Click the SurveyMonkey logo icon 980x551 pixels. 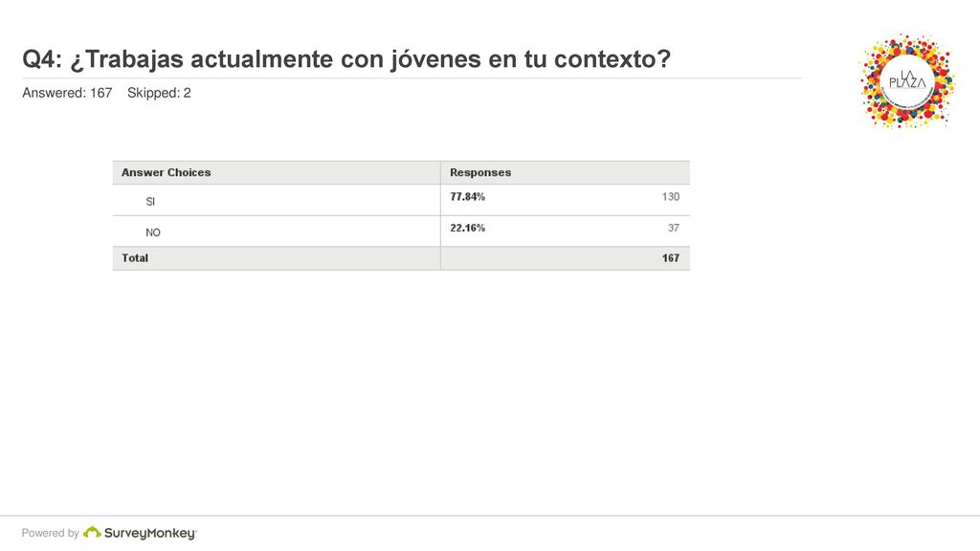pos(92,532)
